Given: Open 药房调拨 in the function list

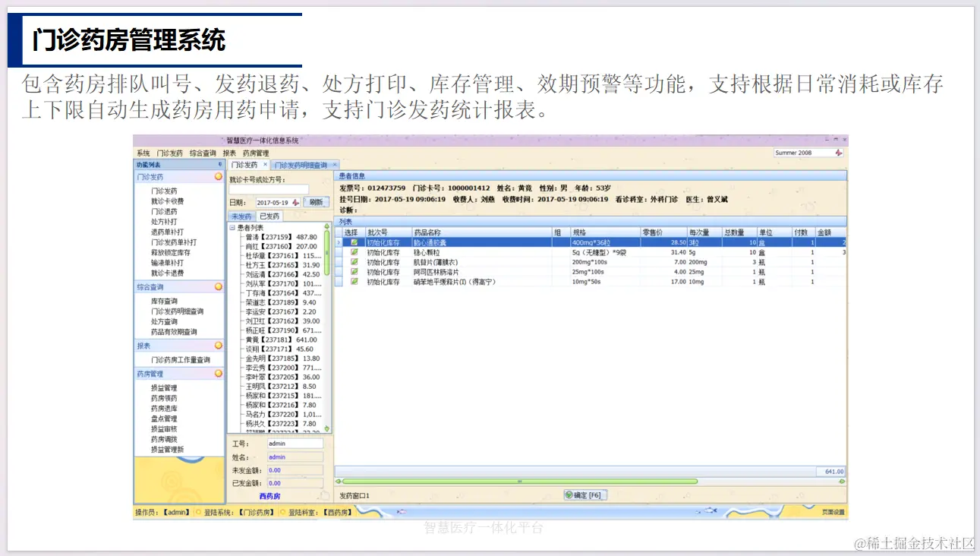Looking at the screenshot, I should coord(164,439).
